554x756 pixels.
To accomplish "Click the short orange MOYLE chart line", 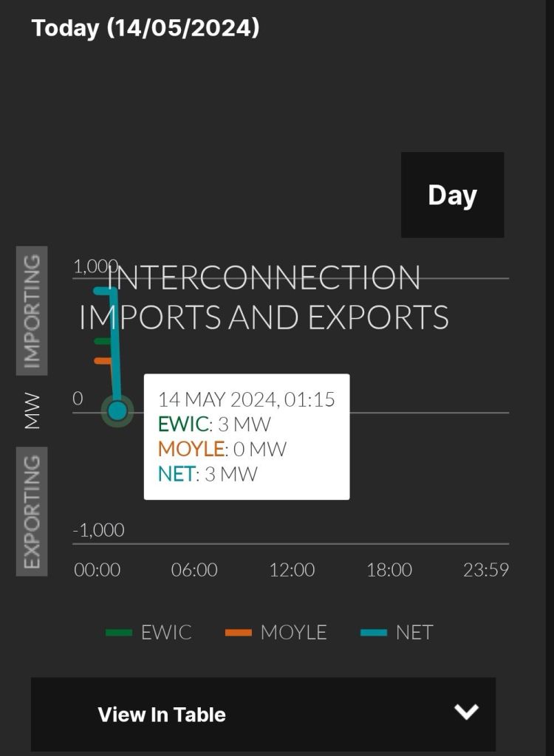I will [x=102, y=360].
